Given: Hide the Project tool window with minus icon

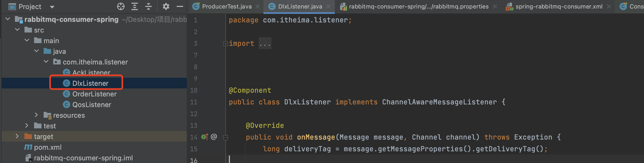Looking at the screenshot, I should coord(180,6).
